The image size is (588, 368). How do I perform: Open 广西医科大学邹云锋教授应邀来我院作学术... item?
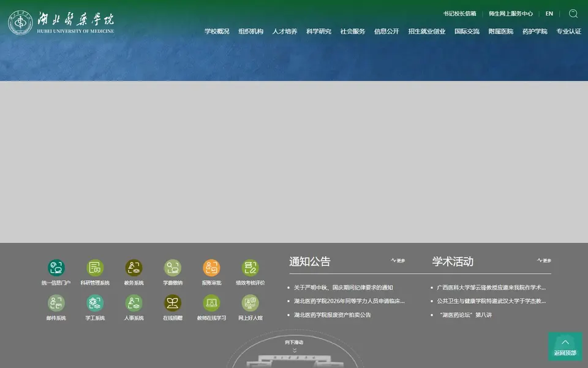[x=491, y=288]
